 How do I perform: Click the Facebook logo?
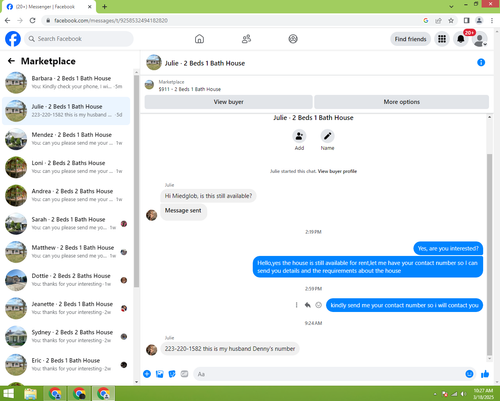click(x=13, y=39)
